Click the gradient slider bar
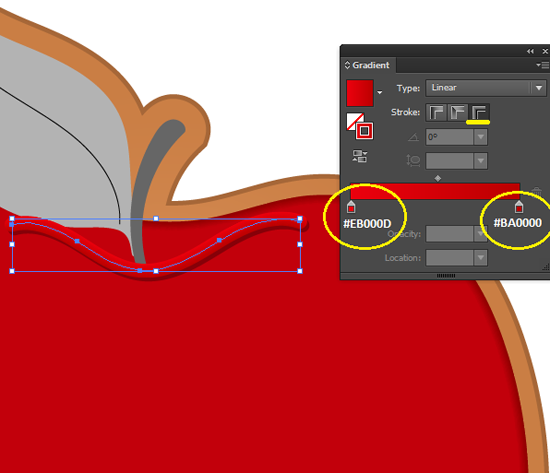 pos(435,192)
